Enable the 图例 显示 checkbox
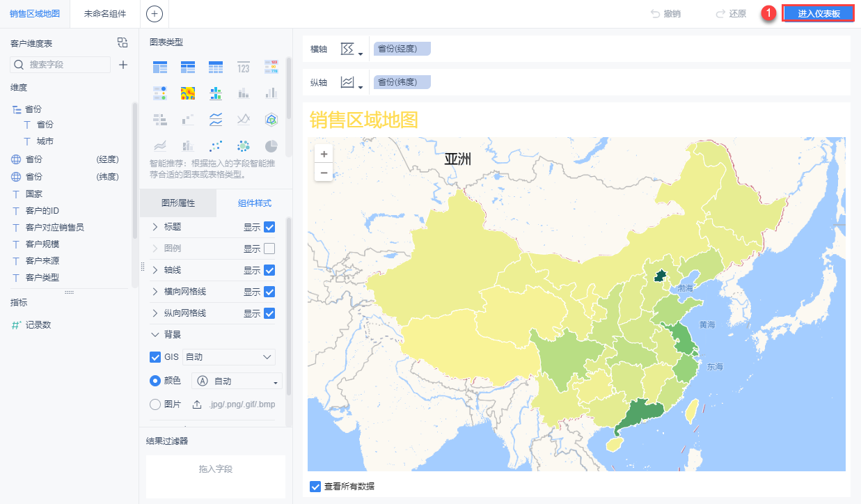Image resolution: width=861 pixels, height=504 pixels. 270,249
